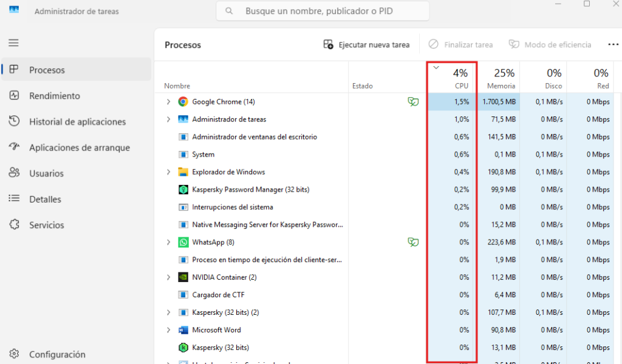Click the efficiency leaf icon beside Google Chrome
Image resolution: width=622 pixels, height=364 pixels.
414,101
